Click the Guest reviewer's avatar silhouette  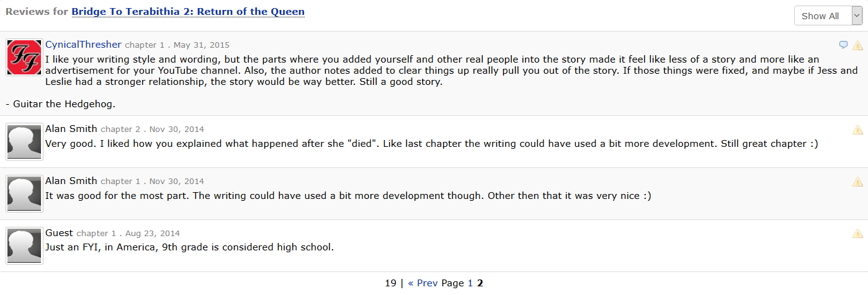point(24,245)
